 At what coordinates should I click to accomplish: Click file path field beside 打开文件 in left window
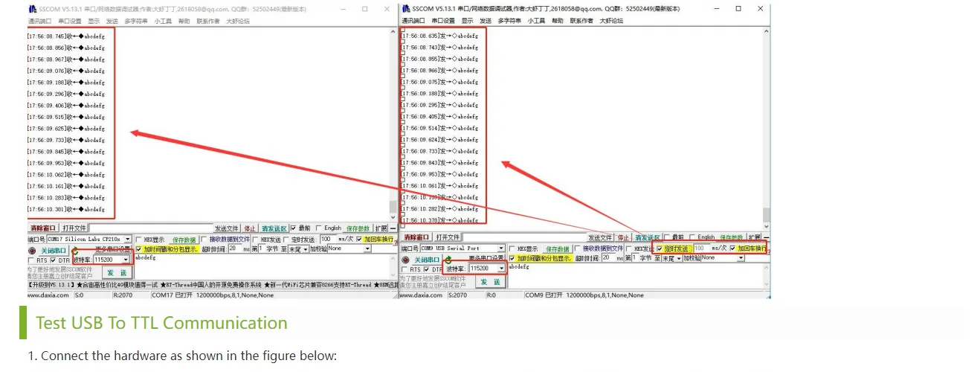[x=151, y=228]
